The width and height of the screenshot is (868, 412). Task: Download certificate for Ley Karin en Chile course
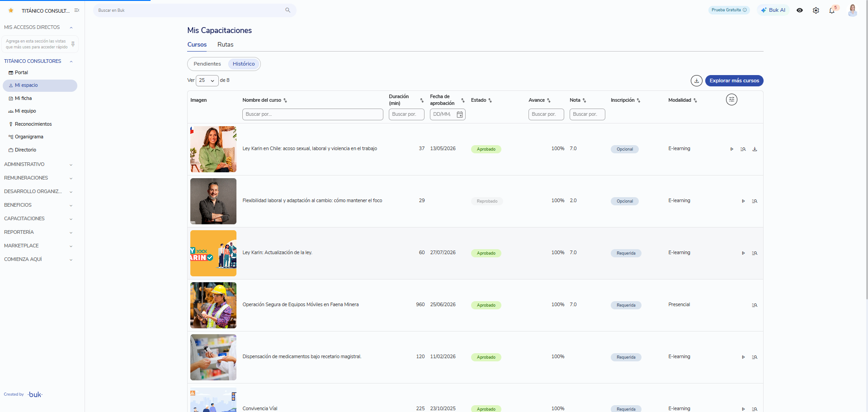click(755, 149)
